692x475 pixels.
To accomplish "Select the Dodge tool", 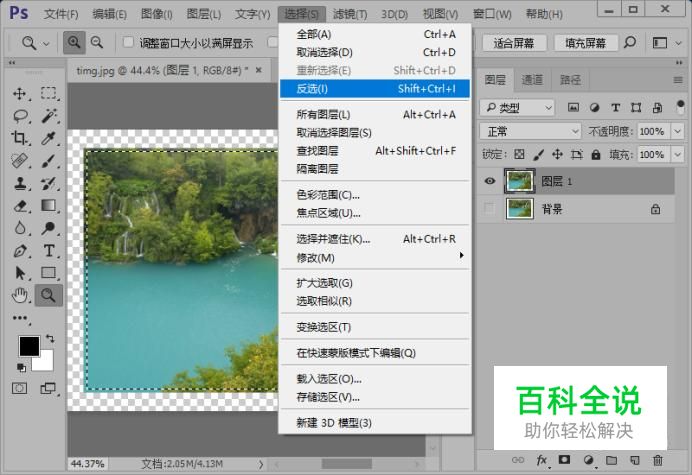I will click(49, 228).
